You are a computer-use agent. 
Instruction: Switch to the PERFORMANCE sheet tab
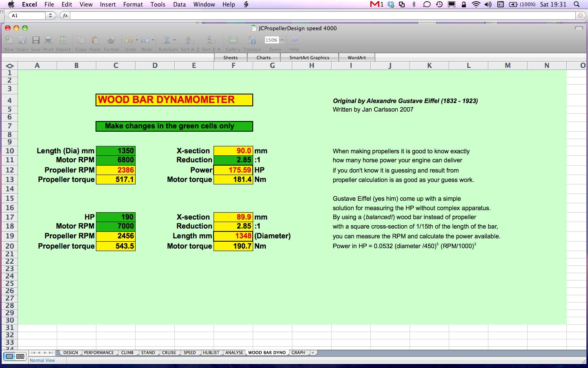tap(99, 352)
